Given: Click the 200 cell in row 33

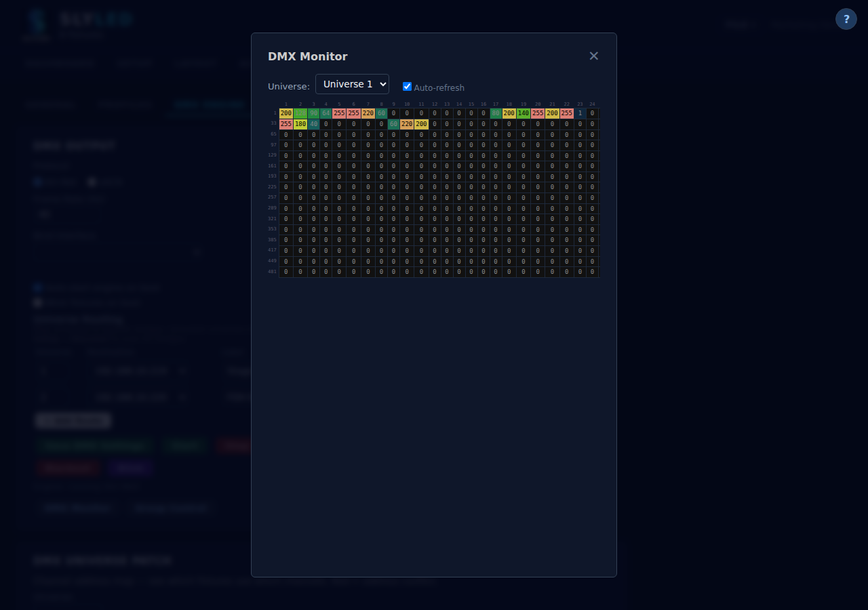Looking at the screenshot, I should [421, 125].
